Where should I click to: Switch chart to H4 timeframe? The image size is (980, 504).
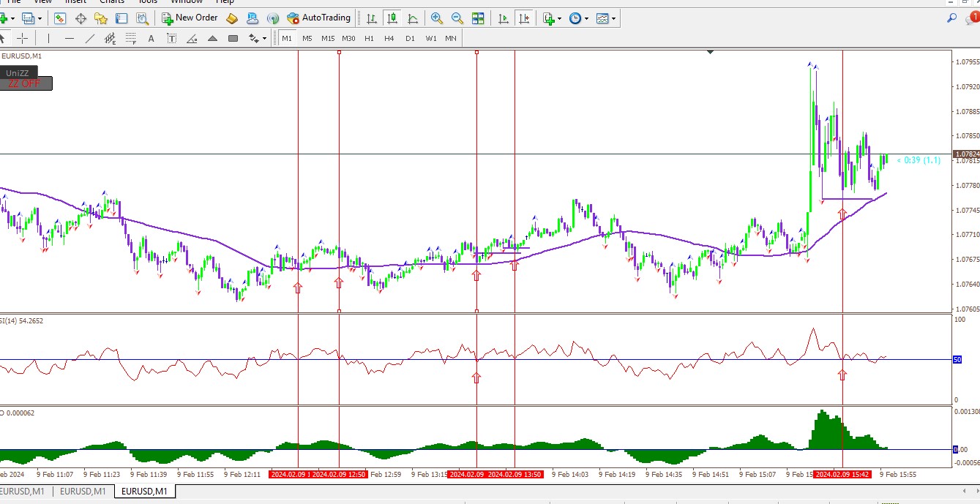(x=389, y=38)
